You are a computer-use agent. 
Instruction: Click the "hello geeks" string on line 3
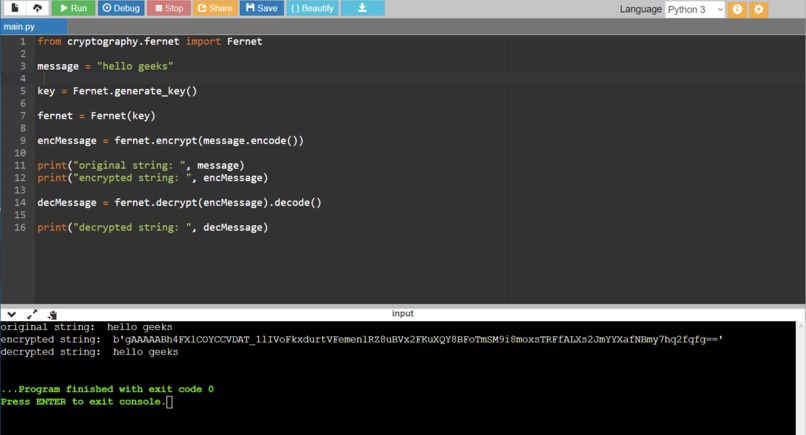(135, 66)
